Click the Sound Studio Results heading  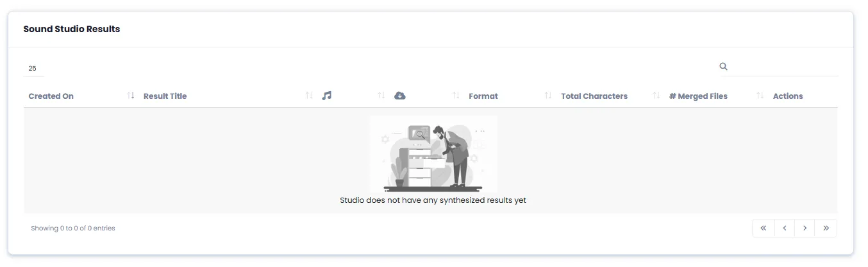72,29
